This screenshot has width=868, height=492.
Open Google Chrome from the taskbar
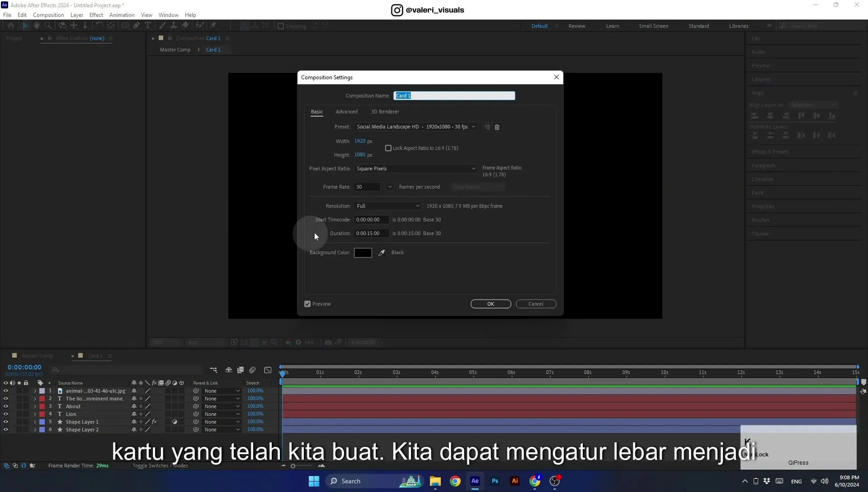(x=455, y=481)
